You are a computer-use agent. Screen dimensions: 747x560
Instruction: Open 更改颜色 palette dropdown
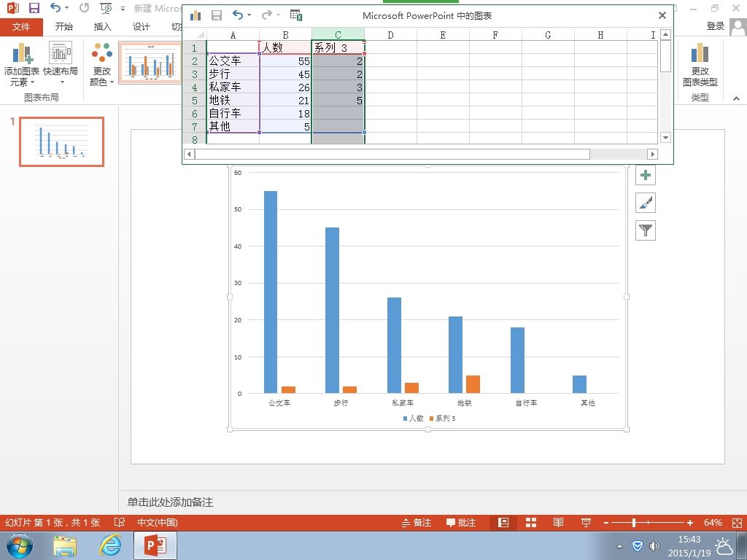[102, 64]
